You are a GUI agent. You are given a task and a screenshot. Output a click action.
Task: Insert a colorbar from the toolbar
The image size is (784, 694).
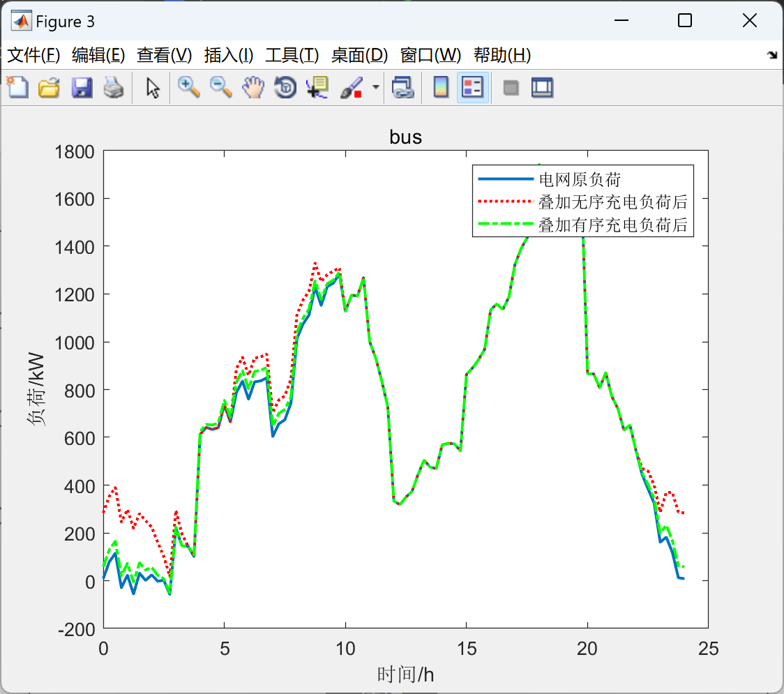(441, 87)
